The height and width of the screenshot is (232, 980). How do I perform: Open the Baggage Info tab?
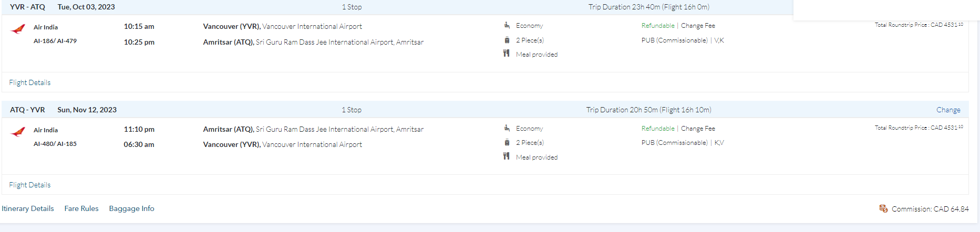click(x=132, y=208)
